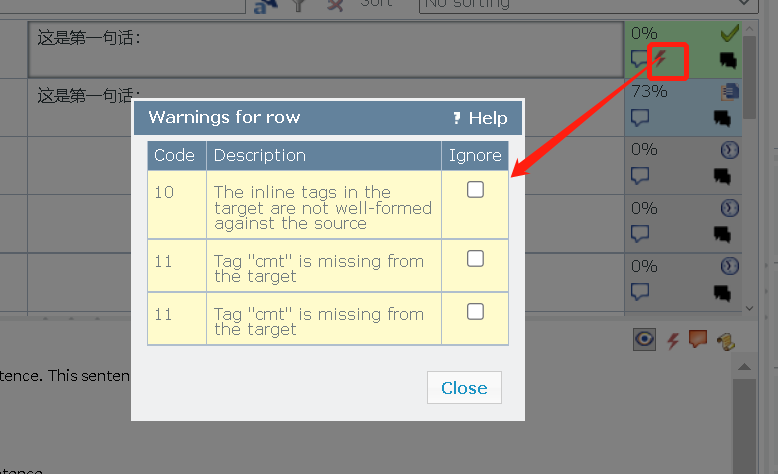
Task: Open Help in the warnings dialog header
Action: pyautogui.click(x=480, y=118)
